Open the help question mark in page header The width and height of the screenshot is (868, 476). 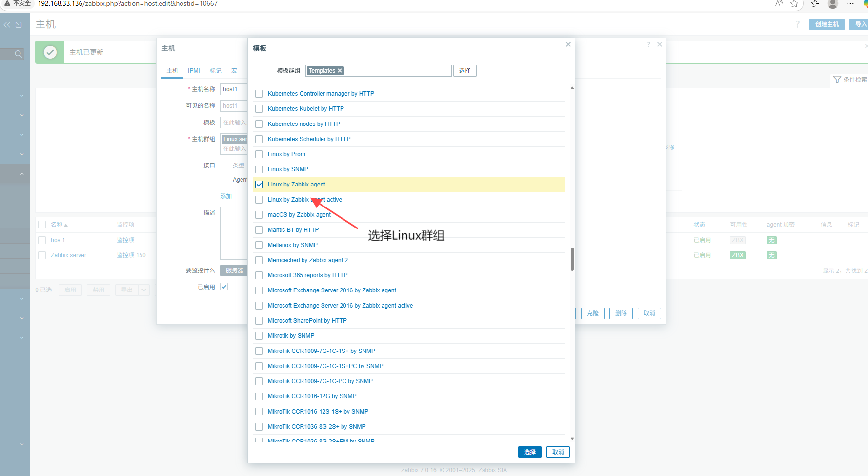pyautogui.click(x=798, y=24)
